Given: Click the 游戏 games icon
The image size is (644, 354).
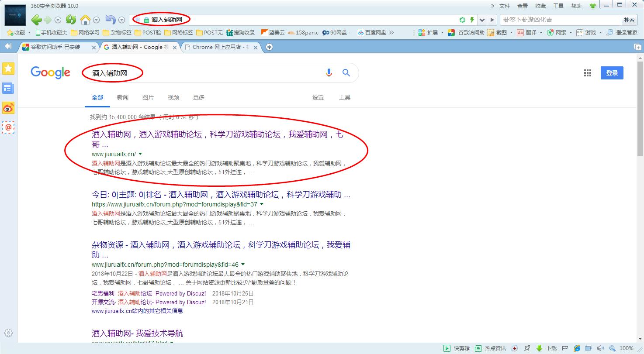Looking at the screenshot, I should pos(586,32).
